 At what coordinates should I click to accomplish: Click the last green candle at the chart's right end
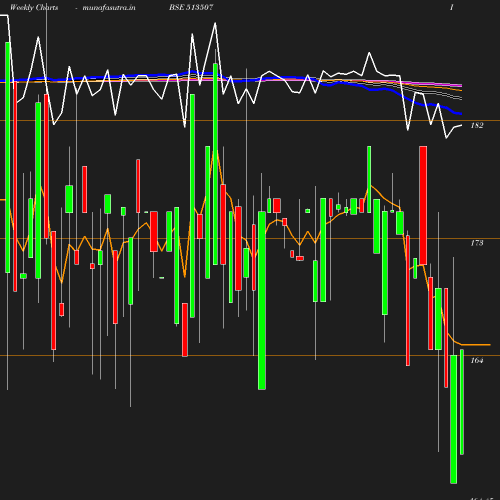462,402
